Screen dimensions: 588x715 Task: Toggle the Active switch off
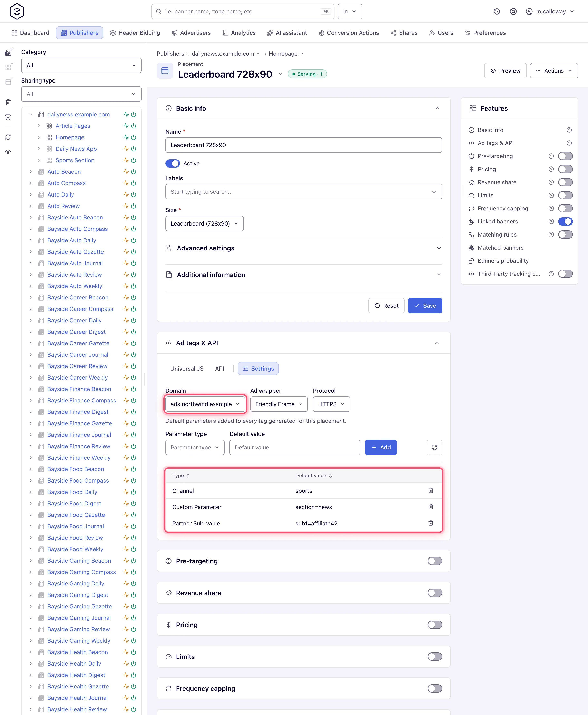(x=172, y=163)
